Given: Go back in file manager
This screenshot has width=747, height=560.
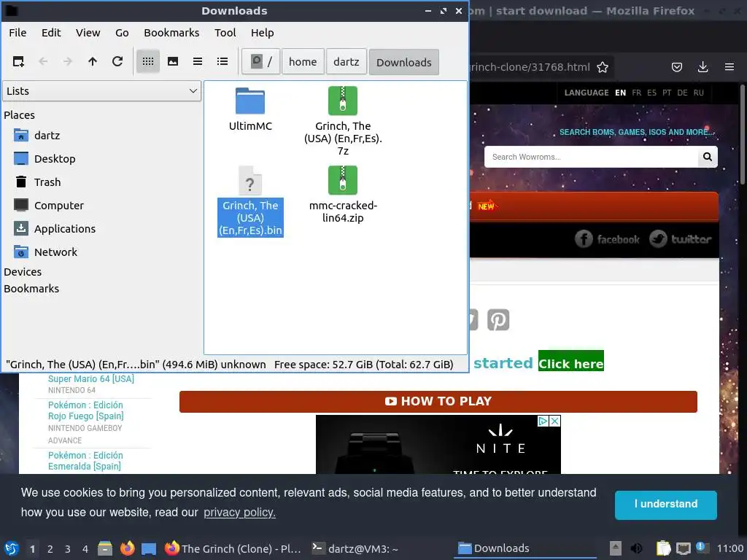Looking at the screenshot, I should [x=43, y=61].
